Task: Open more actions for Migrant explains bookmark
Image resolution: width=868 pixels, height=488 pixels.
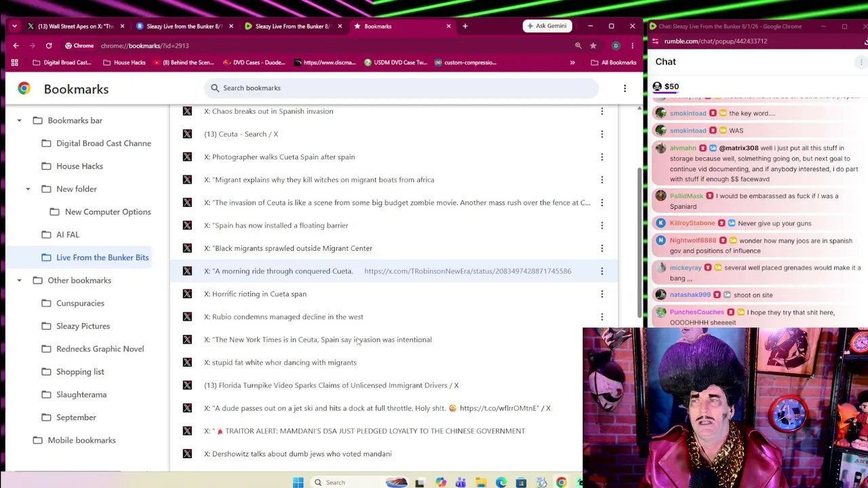Action: (x=601, y=180)
